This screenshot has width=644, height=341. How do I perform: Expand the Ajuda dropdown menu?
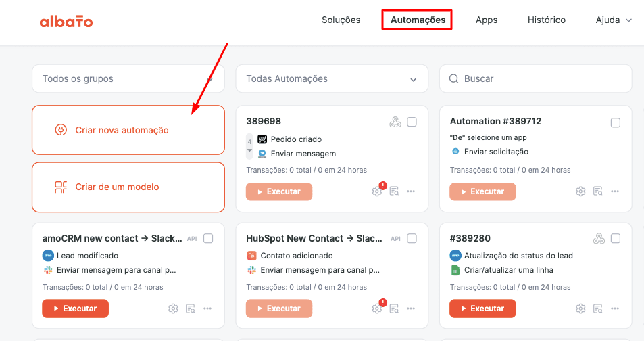(x=614, y=20)
